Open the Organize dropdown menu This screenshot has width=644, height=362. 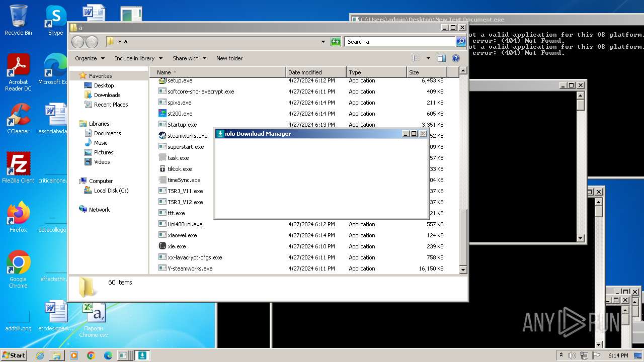coord(90,58)
